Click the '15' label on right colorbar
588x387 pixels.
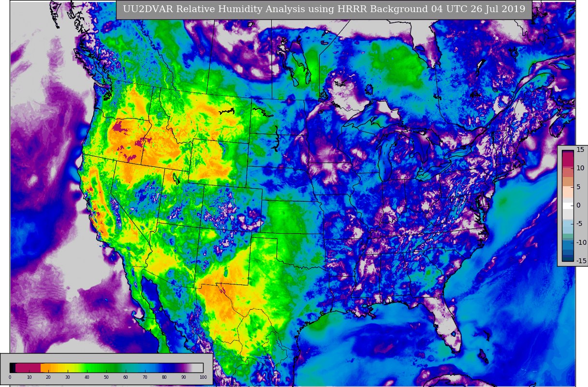pyautogui.click(x=580, y=149)
